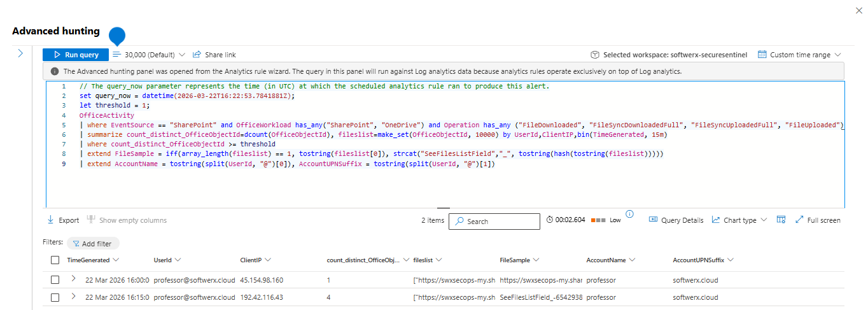The width and height of the screenshot is (868, 310).
Task: Click the count value 4 cell
Action: [x=328, y=297]
